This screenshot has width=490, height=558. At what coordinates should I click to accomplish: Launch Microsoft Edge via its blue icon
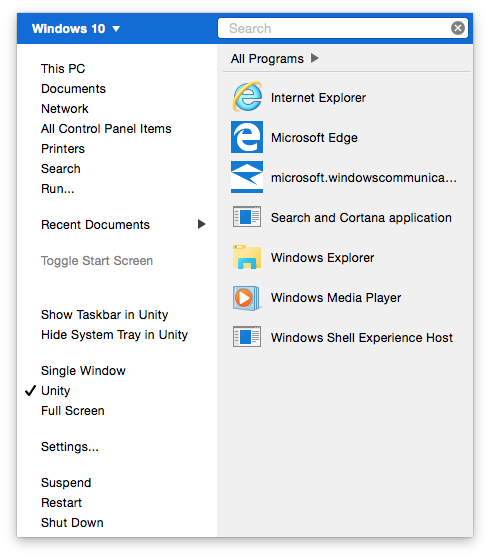tap(247, 137)
